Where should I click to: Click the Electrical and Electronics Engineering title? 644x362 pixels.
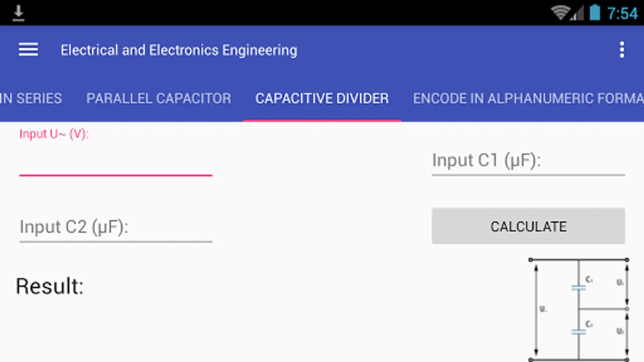179,50
